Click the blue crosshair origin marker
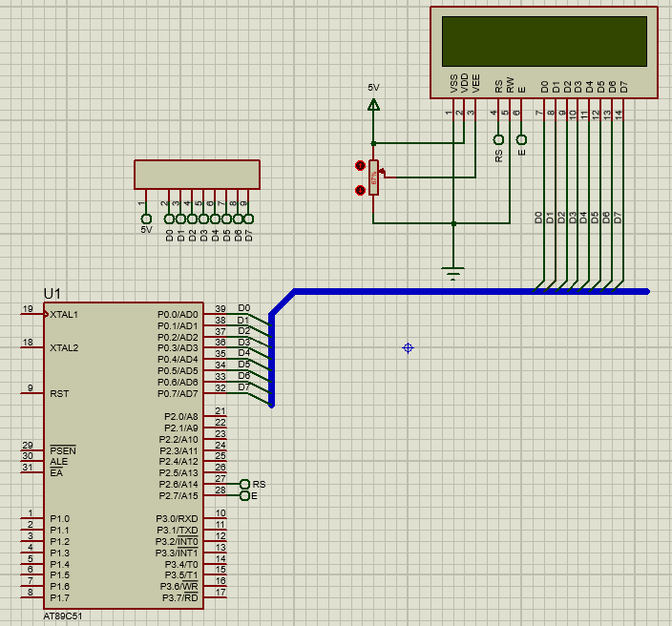Image resolution: width=672 pixels, height=626 pixels. [x=408, y=348]
